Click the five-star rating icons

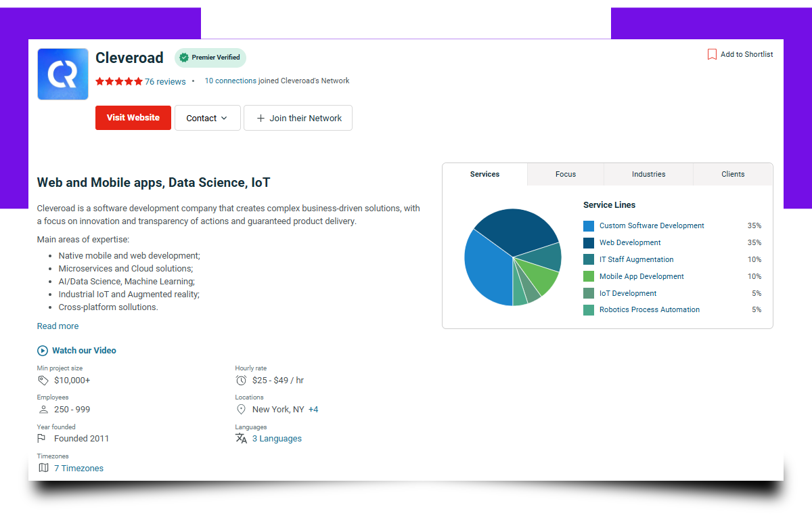(119, 81)
